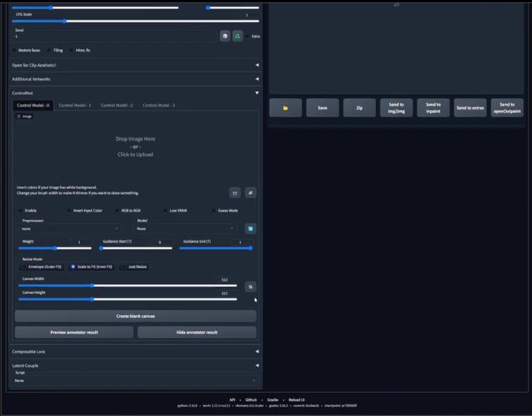The width and height of the screenshot is (532, 416).
Task: Expand the Composable Lora section
Action: point(135,352)
